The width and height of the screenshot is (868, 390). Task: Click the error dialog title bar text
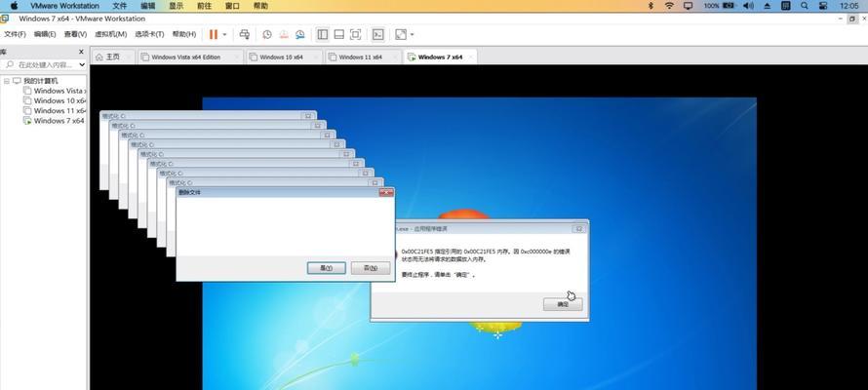tap(422, 228)
